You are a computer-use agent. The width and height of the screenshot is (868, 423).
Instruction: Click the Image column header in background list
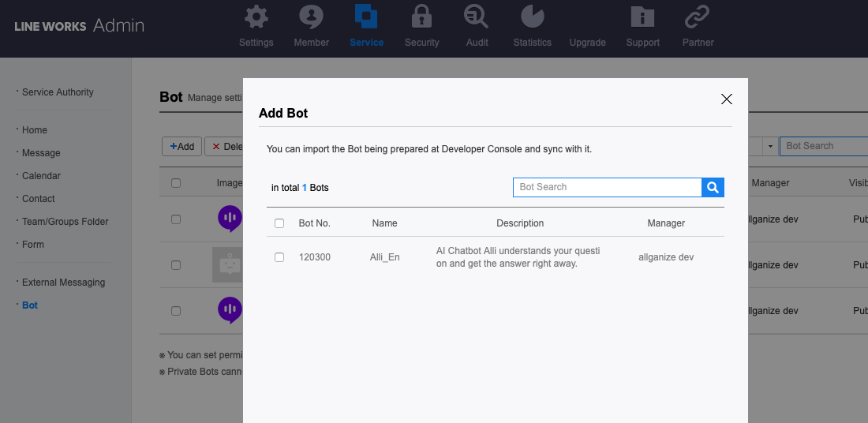(229, 183)
